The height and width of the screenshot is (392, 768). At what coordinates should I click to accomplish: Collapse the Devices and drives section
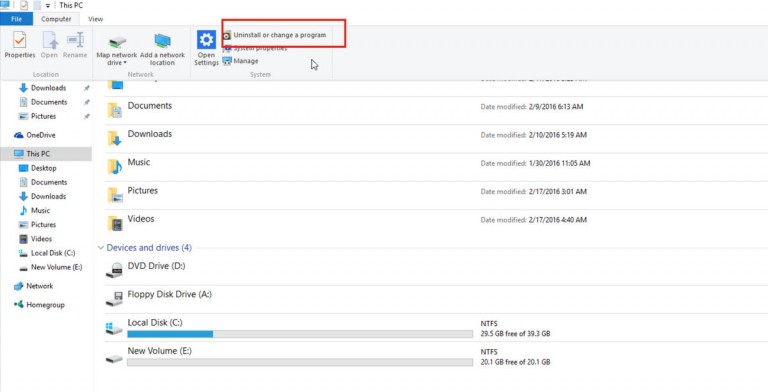pyautogui.click(x=101, y=248)
